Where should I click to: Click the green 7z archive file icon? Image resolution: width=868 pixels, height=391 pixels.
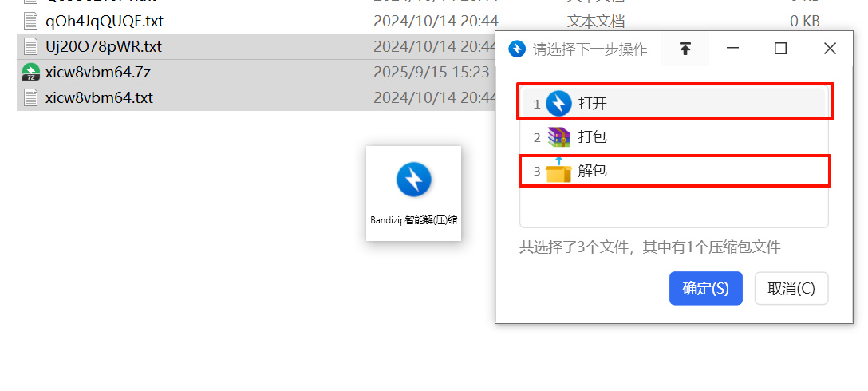pos(30,72)
